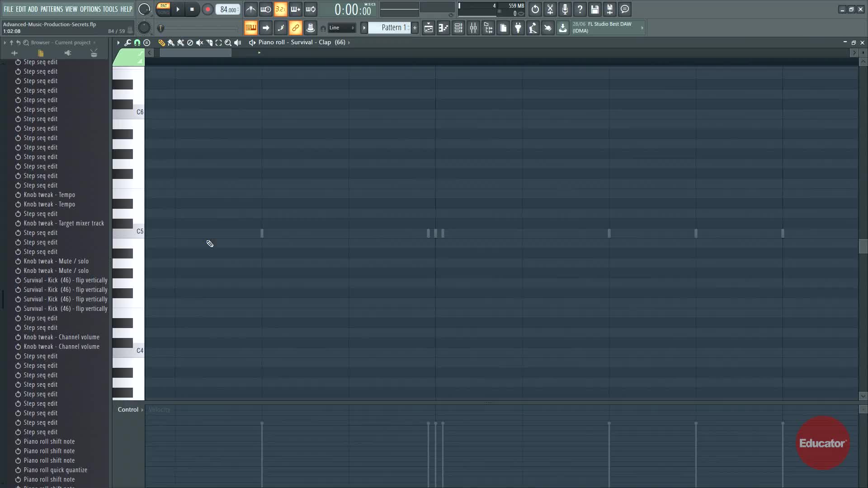
Task: Select the Zoom tool in piano roll
Action: pos(228,42)
